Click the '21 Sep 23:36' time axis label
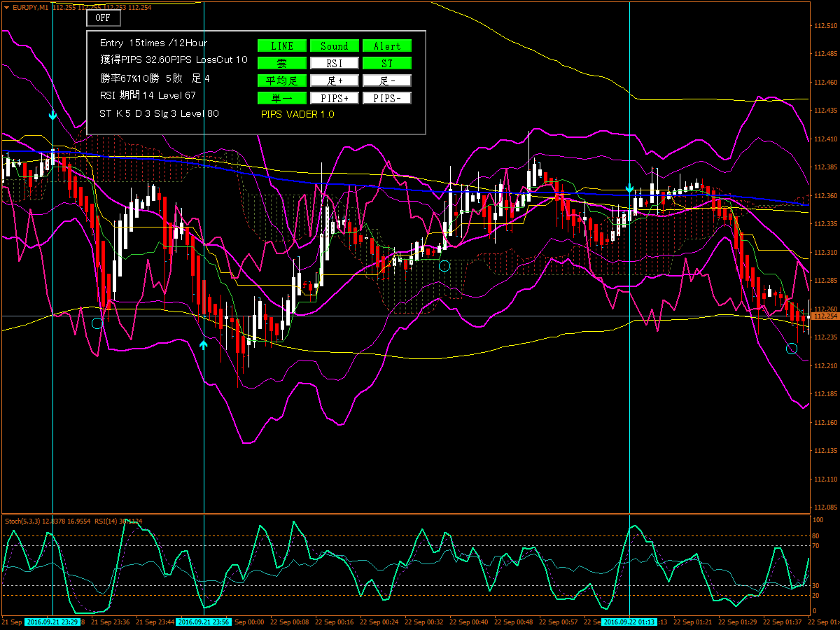The height and width of the screenshot is (630, 840). [111, 622]
